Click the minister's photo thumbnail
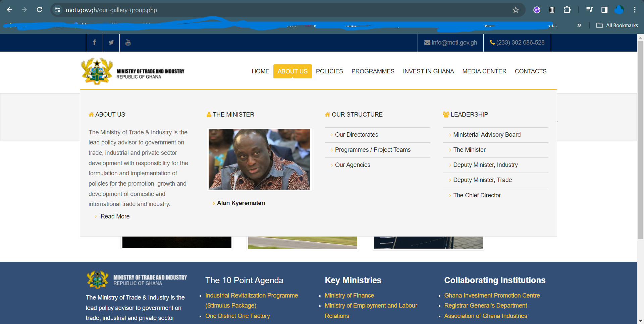 pyautogui.click(x=259, y=159)
